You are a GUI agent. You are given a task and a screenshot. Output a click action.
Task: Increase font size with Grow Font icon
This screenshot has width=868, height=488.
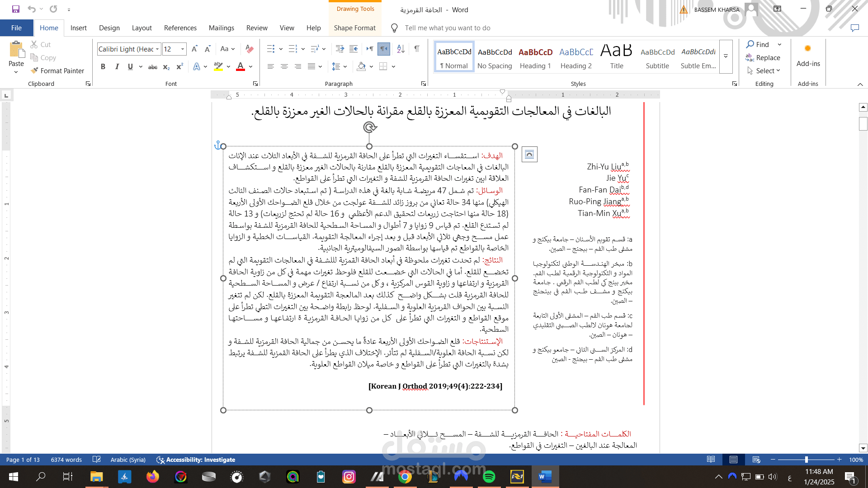coord(194,49)
